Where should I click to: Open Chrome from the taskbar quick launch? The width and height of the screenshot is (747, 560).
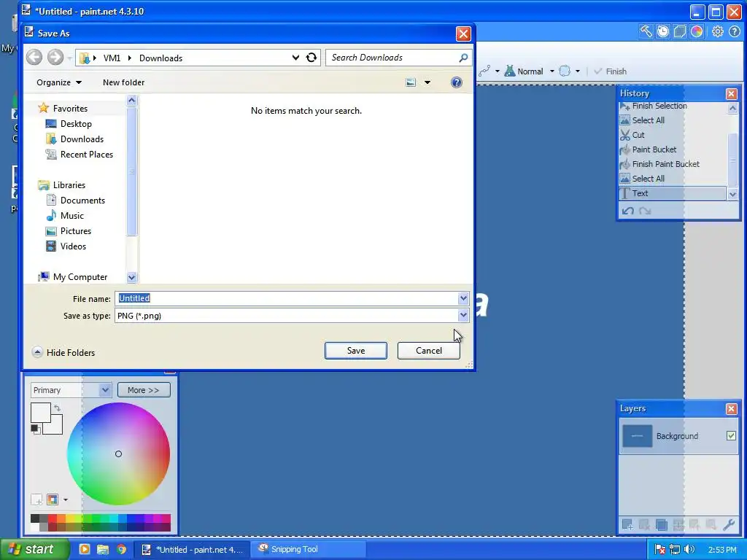pyautogui.click(x=122, y=550)
